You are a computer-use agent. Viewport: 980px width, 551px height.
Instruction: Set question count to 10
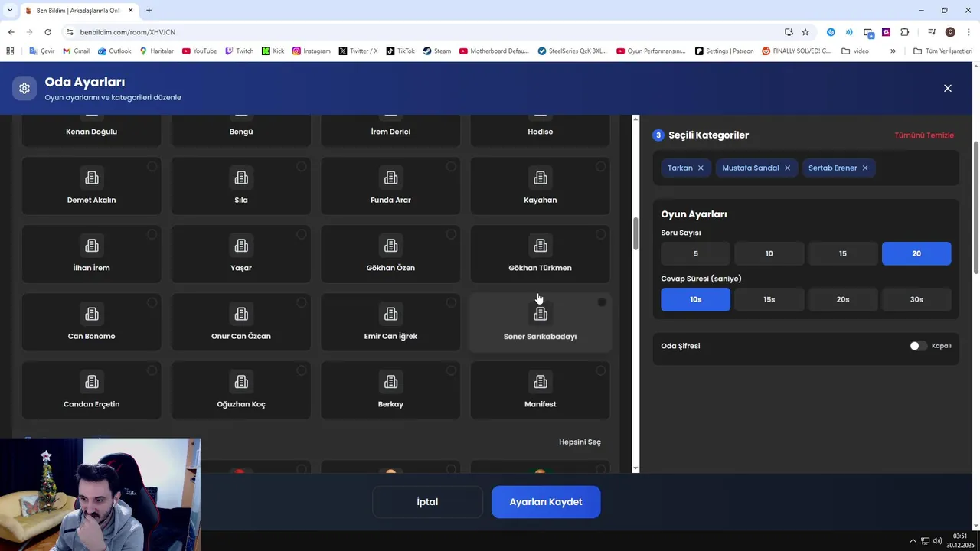769,253
